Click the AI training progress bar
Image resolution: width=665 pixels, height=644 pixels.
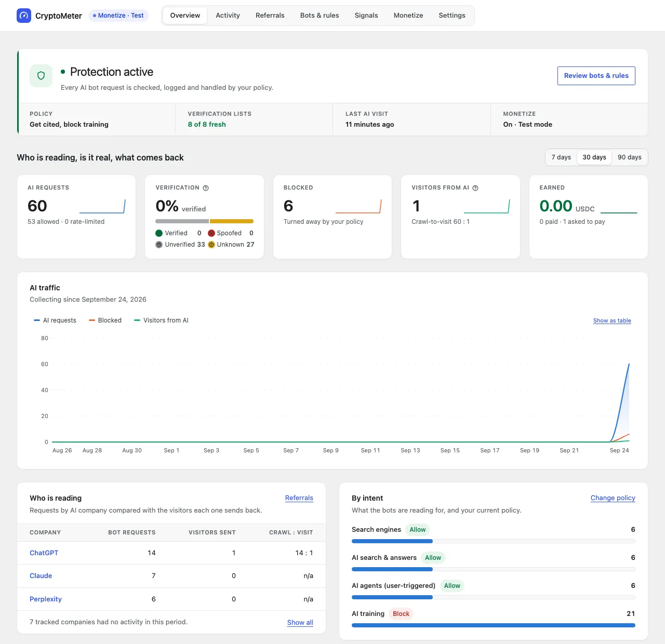click(494, 625)
